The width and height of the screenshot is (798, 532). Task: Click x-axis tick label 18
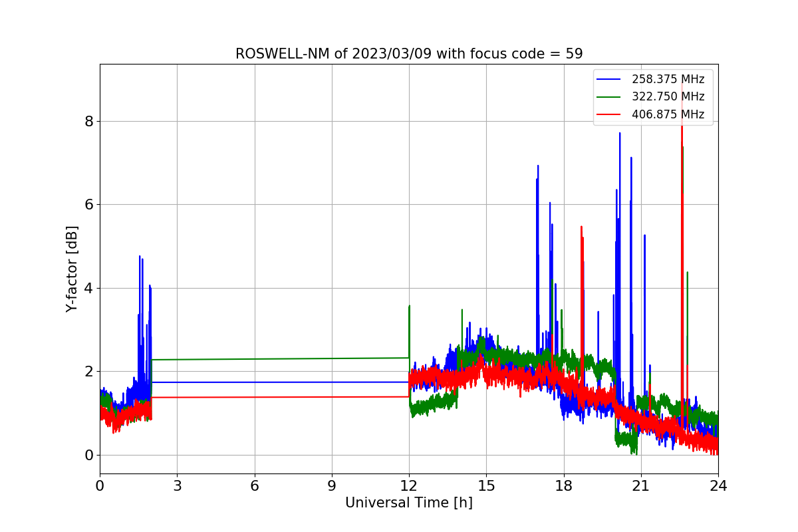click(x=564, y=486)
